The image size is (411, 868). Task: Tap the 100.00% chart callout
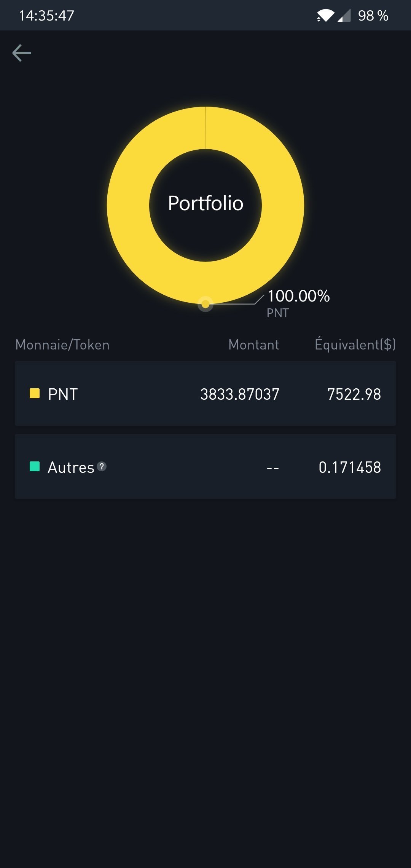pos(299,296)
